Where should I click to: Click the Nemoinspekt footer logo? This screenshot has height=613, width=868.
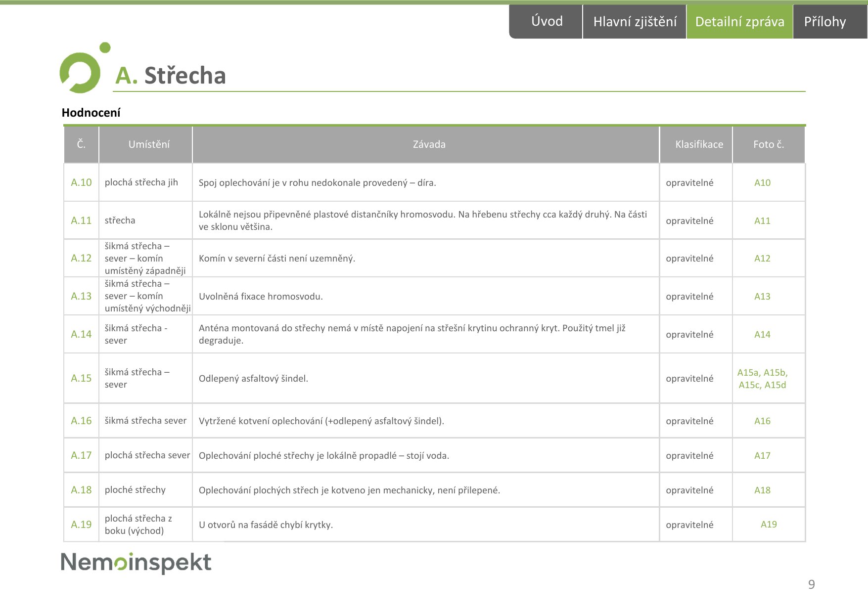point(136,563)
